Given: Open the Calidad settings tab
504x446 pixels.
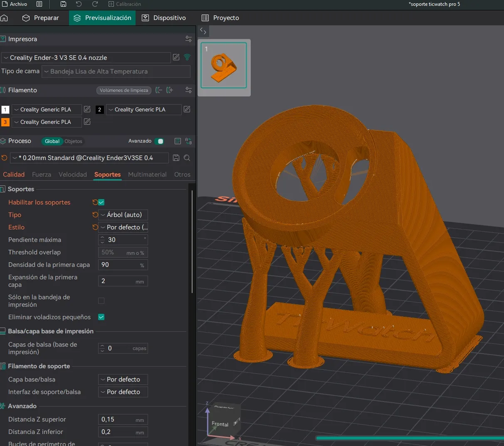Looking at the screenshot, I should [x=14, y=175].
